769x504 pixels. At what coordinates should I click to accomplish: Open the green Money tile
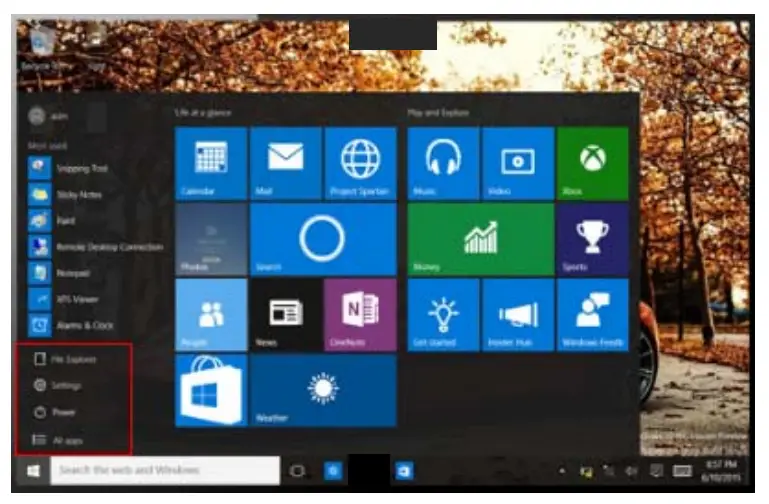[481, 239]
